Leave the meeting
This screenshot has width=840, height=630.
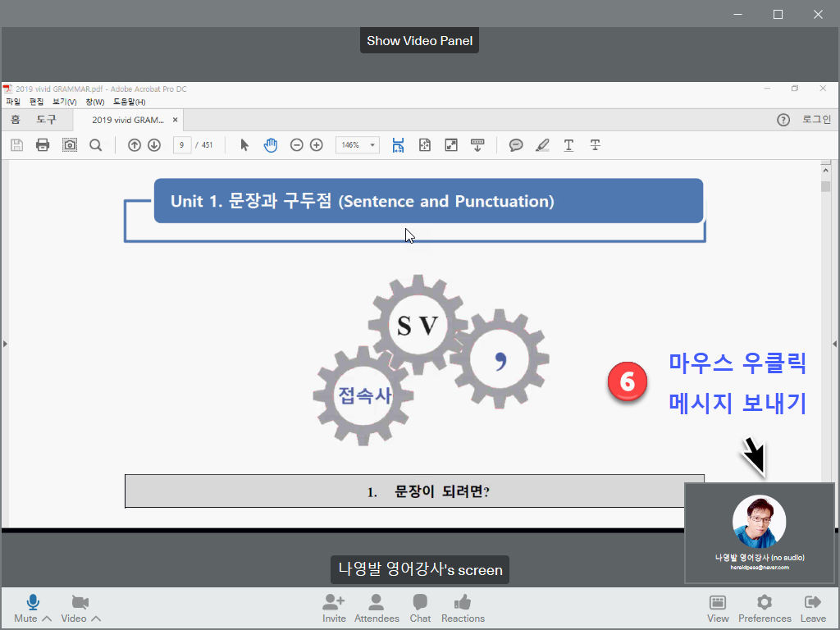pos(813,603)
